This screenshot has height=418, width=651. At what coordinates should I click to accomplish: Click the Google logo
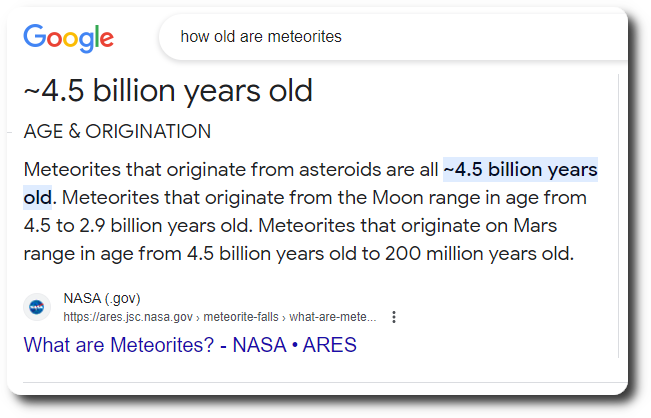click(x=68, y=38)
